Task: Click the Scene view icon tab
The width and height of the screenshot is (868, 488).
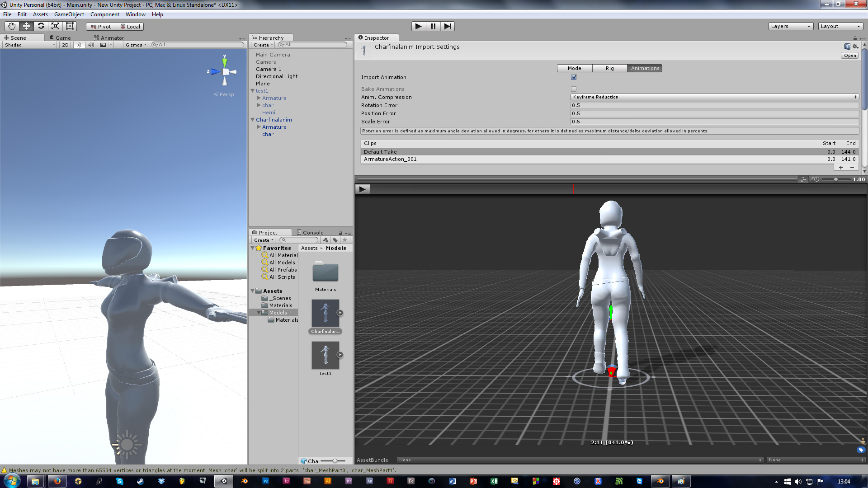Action: click(x=18, y=38)
